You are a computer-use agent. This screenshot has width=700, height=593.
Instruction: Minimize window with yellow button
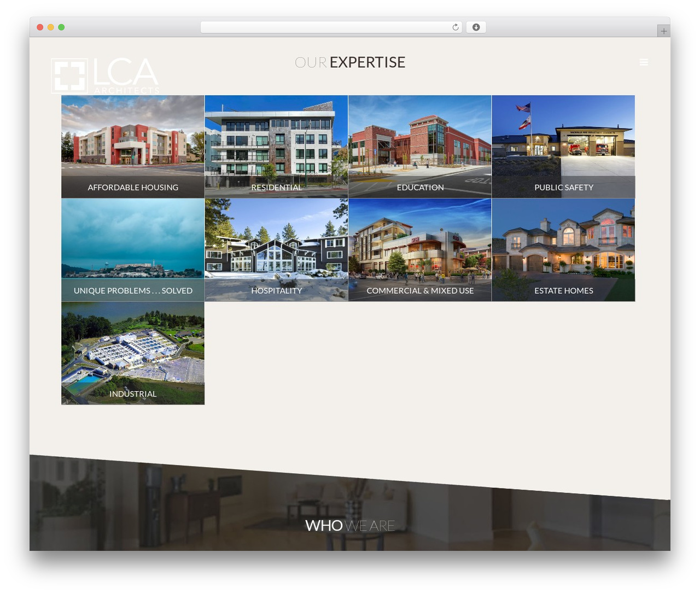tap(50, 27)
